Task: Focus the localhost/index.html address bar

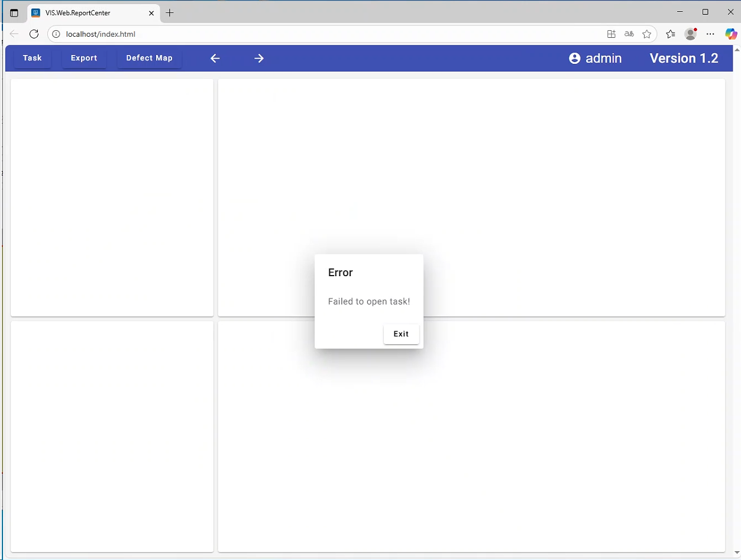Action: point(296,34)
